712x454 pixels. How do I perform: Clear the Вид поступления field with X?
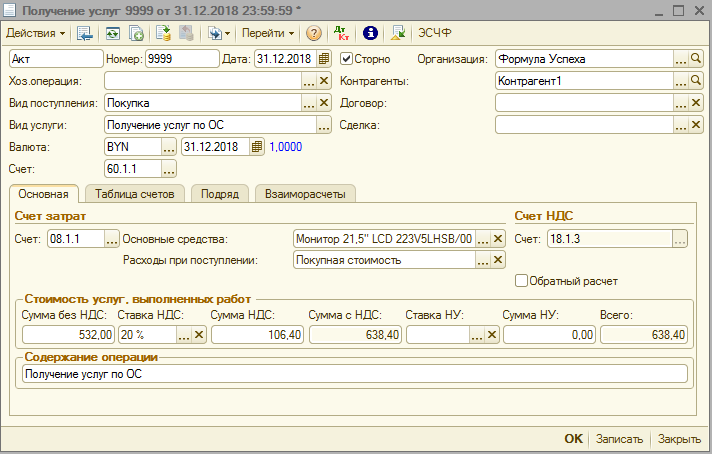pyautogui.click(x=324, y=103)
